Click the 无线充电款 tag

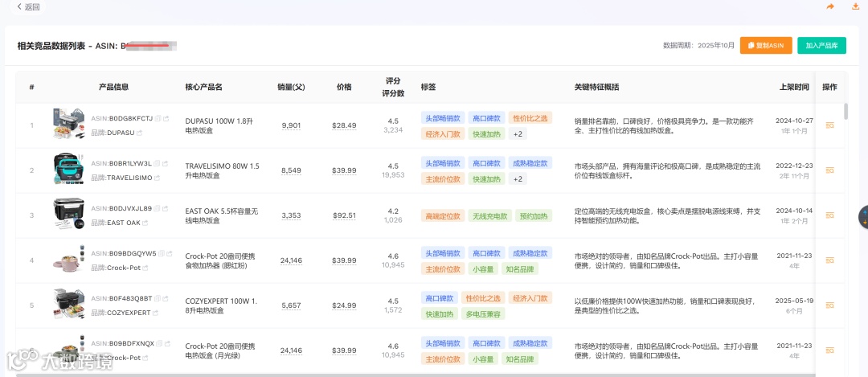pyautogui.click(x=490, y=216)
